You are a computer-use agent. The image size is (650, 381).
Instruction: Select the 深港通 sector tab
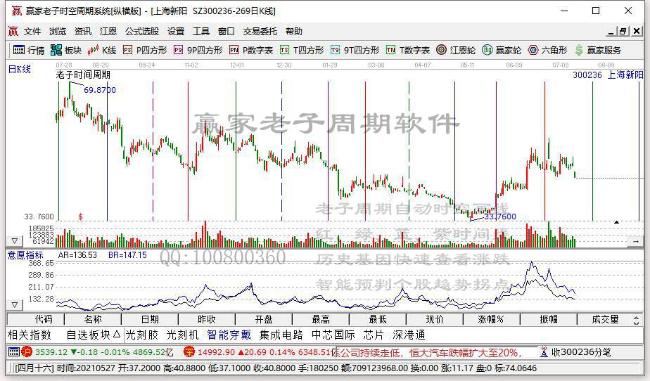pos(408,335)
